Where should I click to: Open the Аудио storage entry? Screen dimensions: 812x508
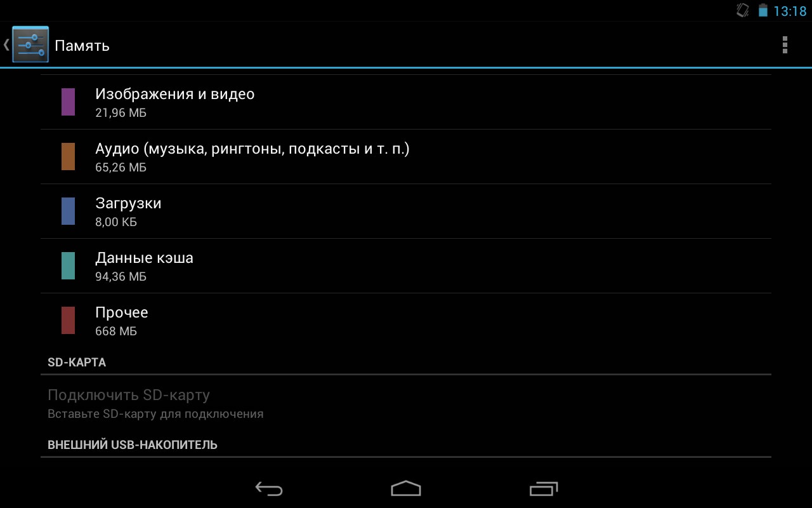(x=406, y=157)
